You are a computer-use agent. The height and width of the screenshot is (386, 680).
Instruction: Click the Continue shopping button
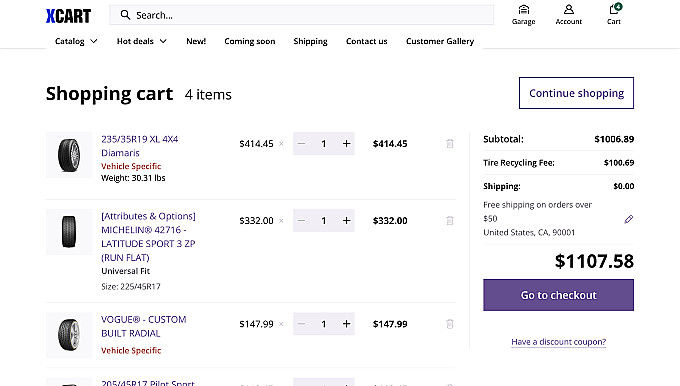point(576,93)
